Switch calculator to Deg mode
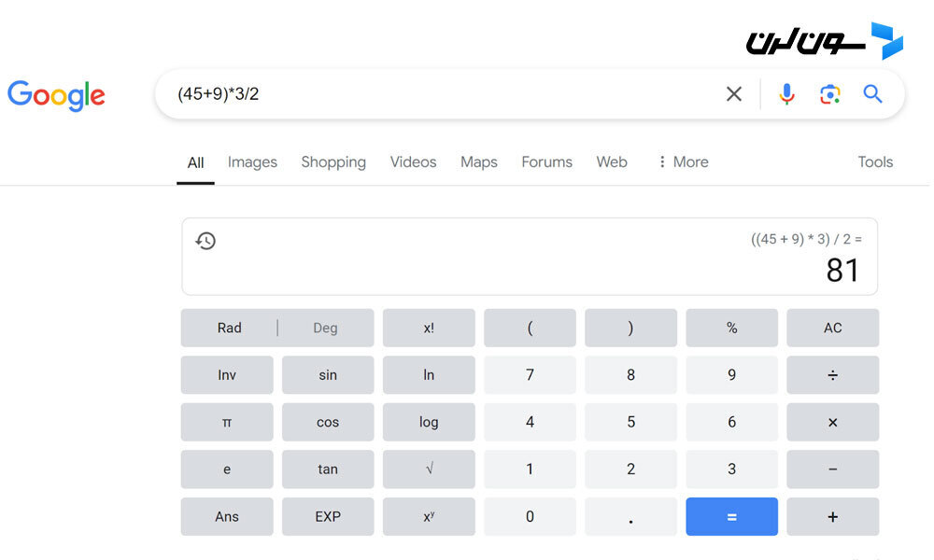The height and width of the screenshot is (560, 934). tap(325, 328)
